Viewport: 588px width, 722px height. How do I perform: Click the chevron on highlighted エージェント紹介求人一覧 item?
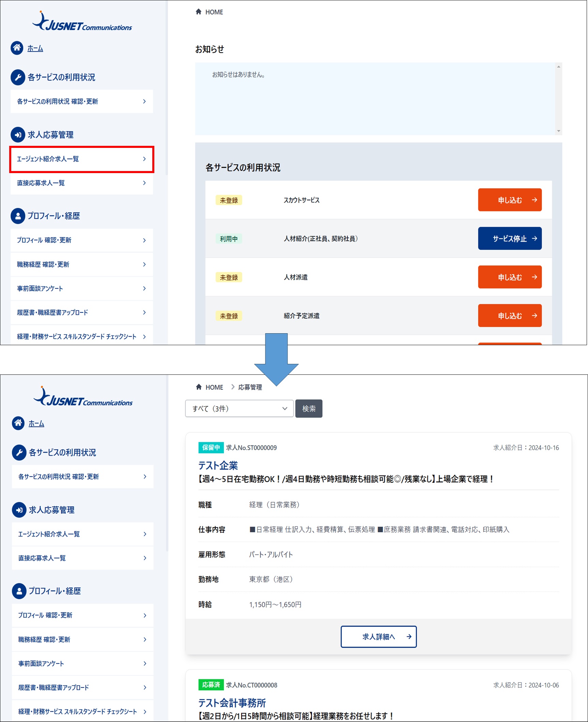pos(144,159)
